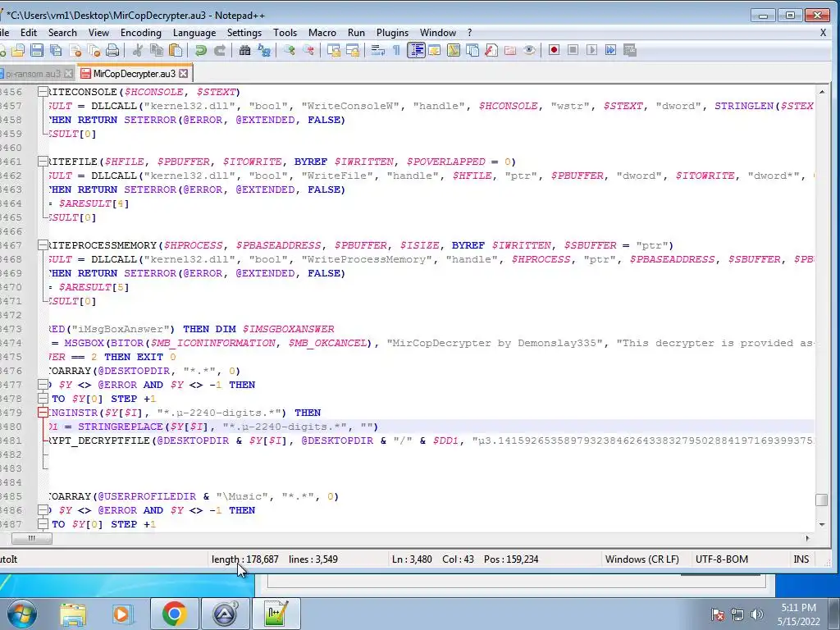This screenshot has height=630, width=840.
Task: Click the Save All toolbar icon
Action: tap(56, 50)
